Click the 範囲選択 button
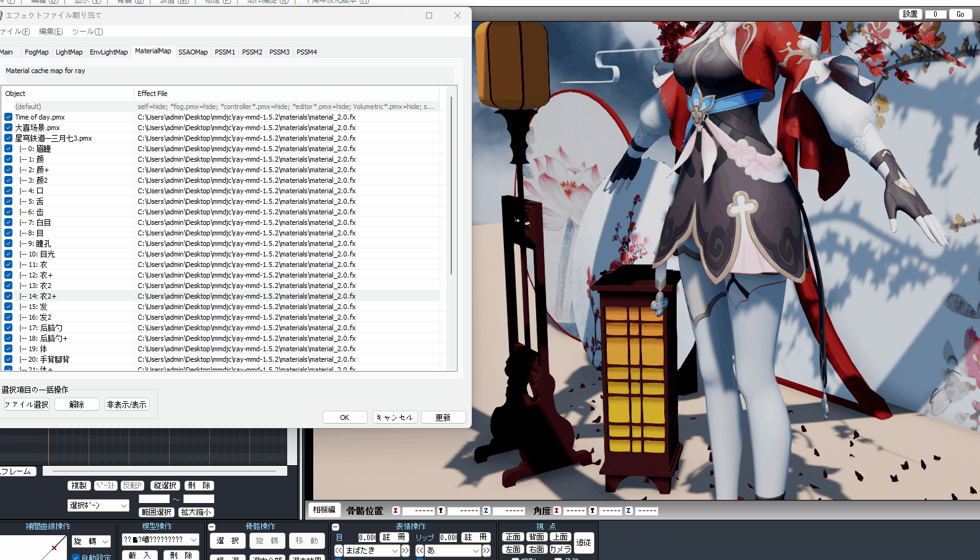This screenshot has width=980, height=560. [x=157, y=512]
